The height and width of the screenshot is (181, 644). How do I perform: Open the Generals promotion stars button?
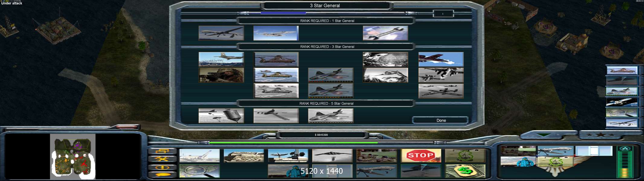(x=601, y=135)
